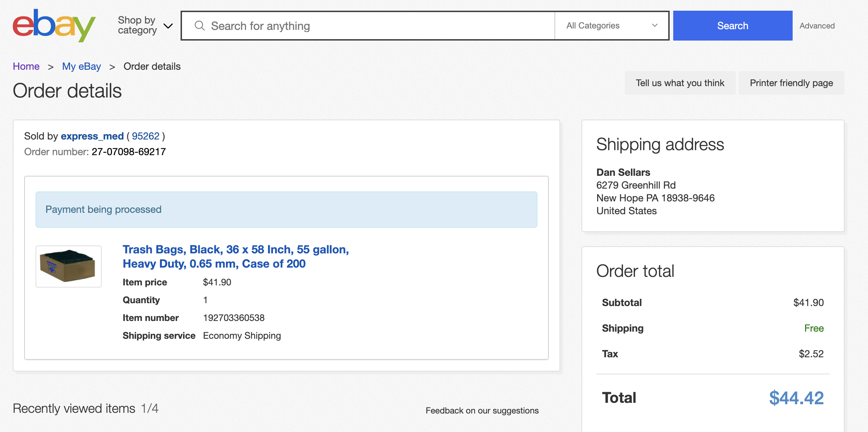868x432 pixels.
Task: Click the magnifying glass search icon
Action: (200, 26)
